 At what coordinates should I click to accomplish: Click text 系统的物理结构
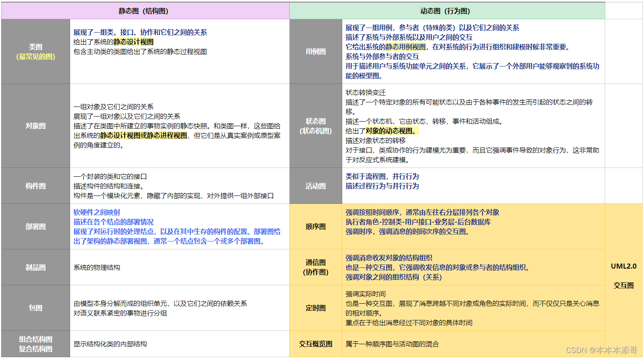click(97, 267)
